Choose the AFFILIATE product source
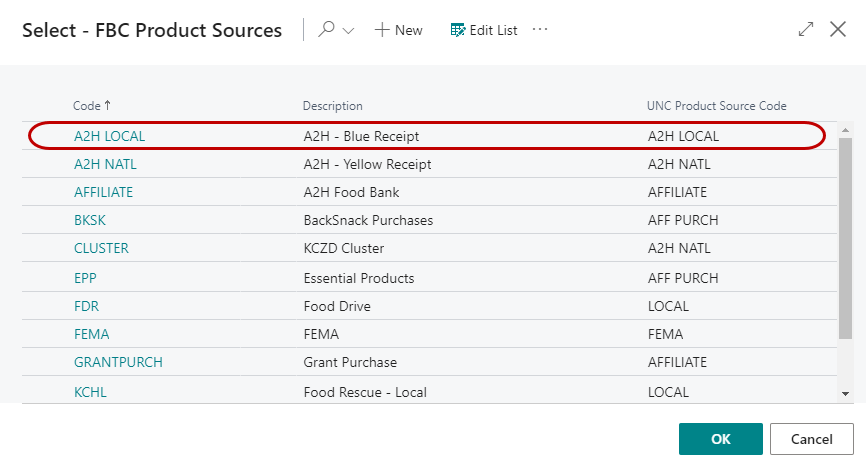 pyautogui.click(x=103, y=192)
